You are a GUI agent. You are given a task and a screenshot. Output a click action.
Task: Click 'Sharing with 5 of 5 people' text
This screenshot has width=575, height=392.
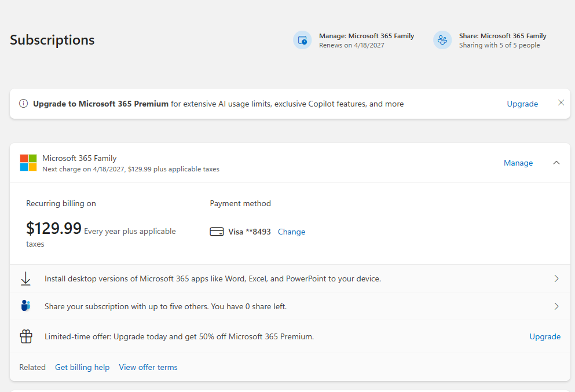pos(500,45)
